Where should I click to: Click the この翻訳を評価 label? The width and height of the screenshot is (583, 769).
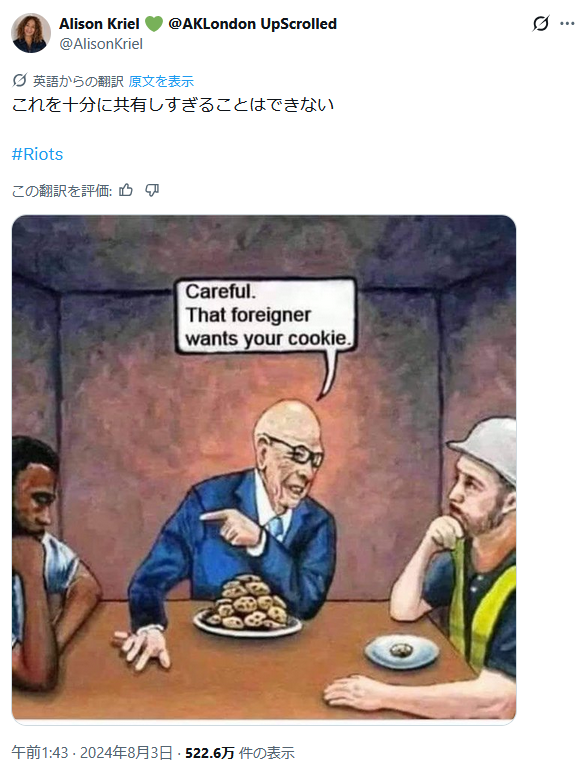[62, 190]
